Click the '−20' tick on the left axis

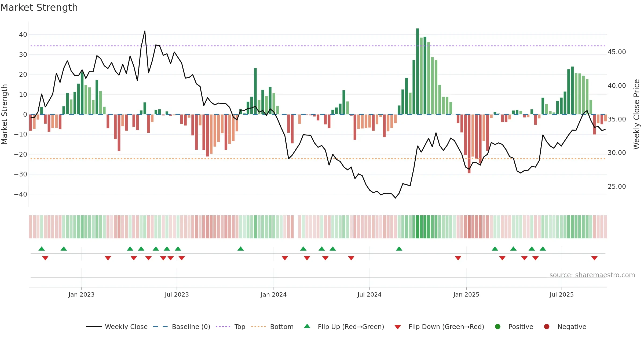click(21, 154)
